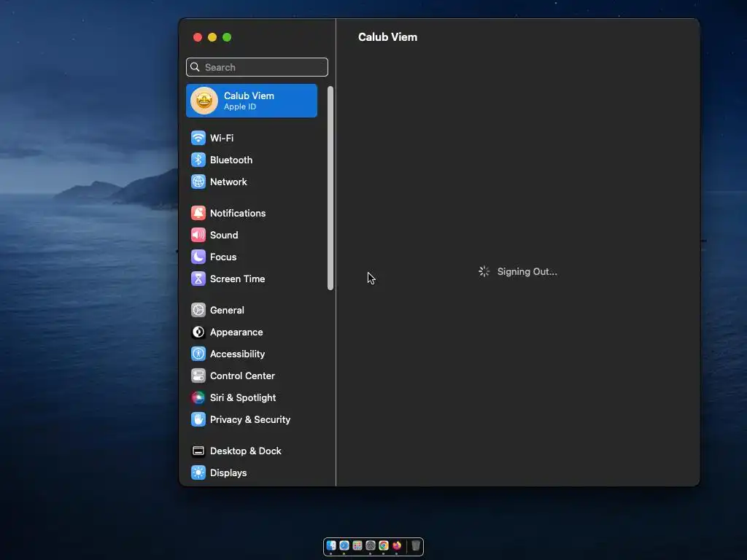The width and height of the screenshot is (747, 560).
Task: Click the Signing Out status text
Action: tap(527, 271)
